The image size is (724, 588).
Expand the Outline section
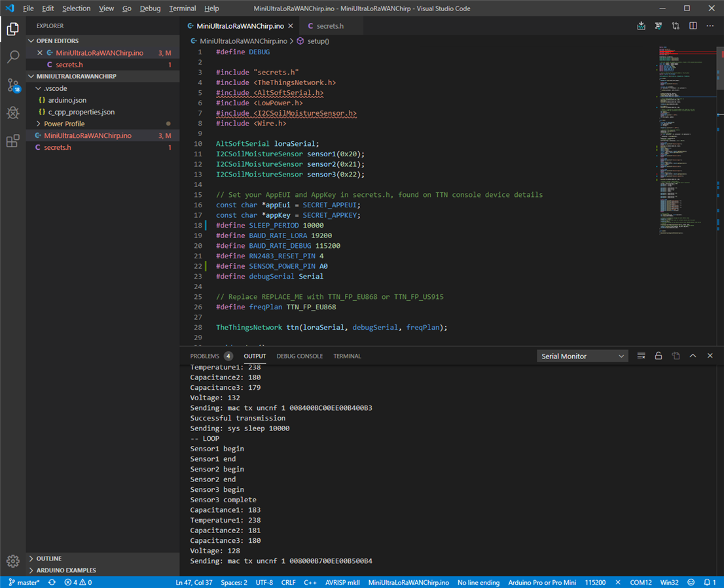point(49,559)
